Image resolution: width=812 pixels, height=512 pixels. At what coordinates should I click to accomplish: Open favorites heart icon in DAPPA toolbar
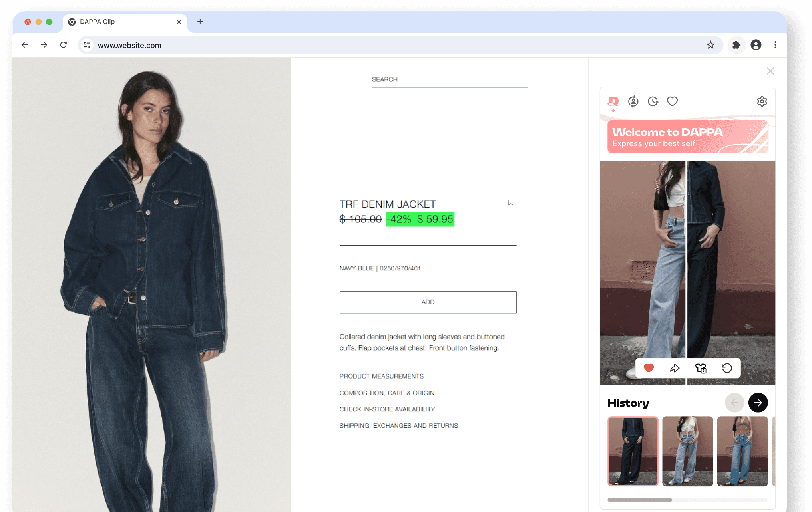pyautogui.click(x=673, y=101)
